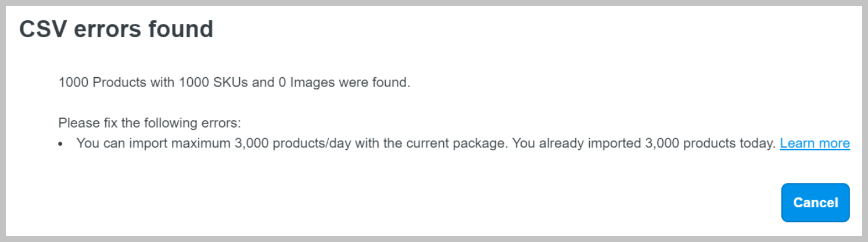Click '3,000 products today.' before the link
This screenshot has height=242, width=868.
[710, 143]
